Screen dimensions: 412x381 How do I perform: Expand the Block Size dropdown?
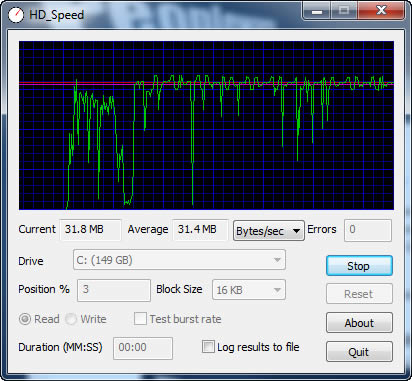249,290
